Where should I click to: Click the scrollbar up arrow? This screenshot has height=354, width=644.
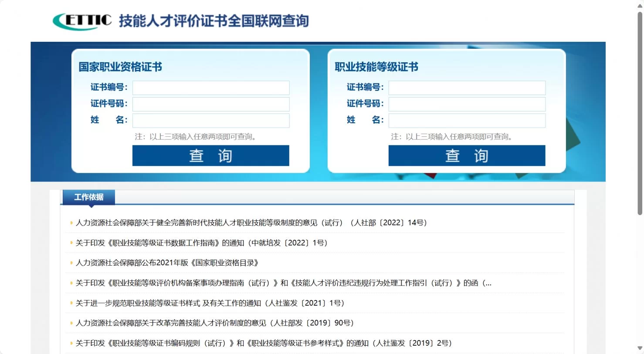point(640,6)
